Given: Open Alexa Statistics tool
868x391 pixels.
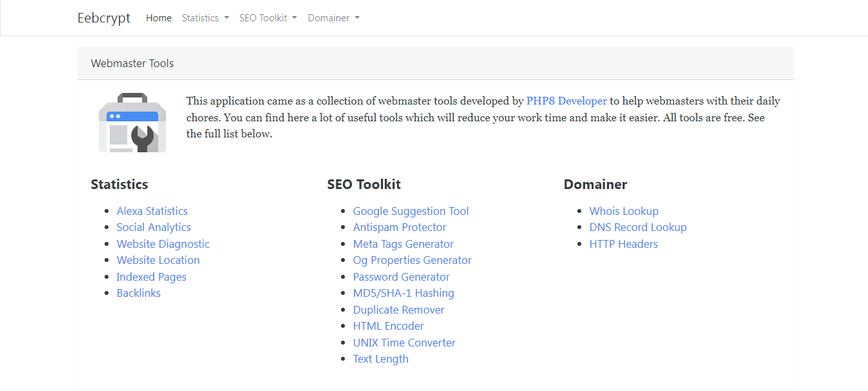Looking at the screenshot, I should (152, 211).
